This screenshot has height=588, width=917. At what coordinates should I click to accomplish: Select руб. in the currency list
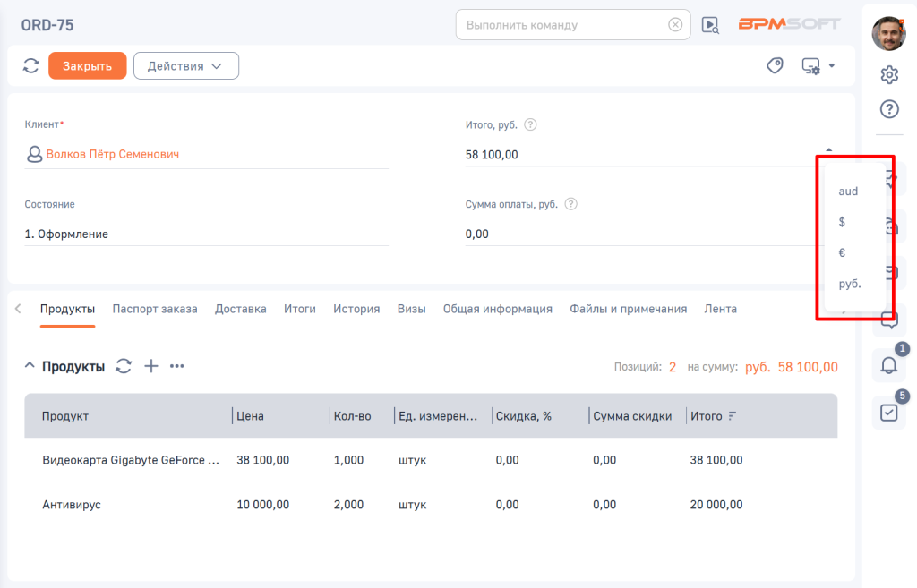pos(849,284)
